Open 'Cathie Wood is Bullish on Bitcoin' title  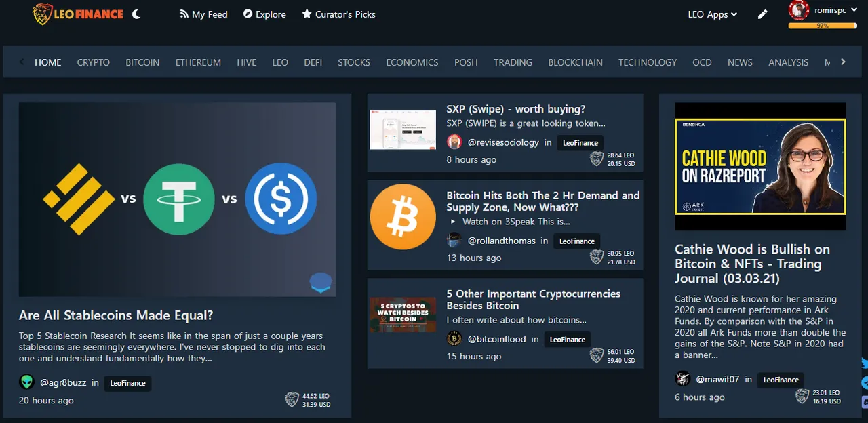point(752,264)
